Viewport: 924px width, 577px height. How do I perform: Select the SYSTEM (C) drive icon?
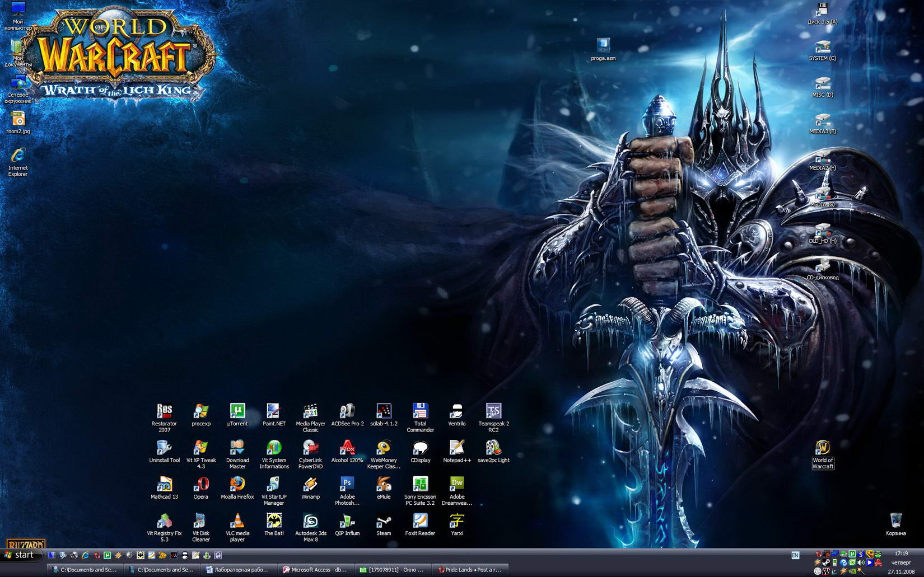822,48
